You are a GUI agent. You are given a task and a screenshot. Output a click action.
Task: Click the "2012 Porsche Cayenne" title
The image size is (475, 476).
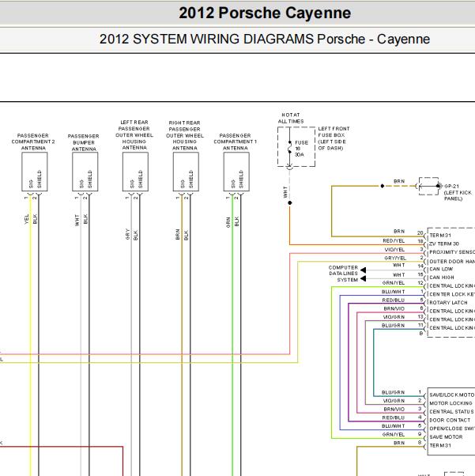coord(265,13)
